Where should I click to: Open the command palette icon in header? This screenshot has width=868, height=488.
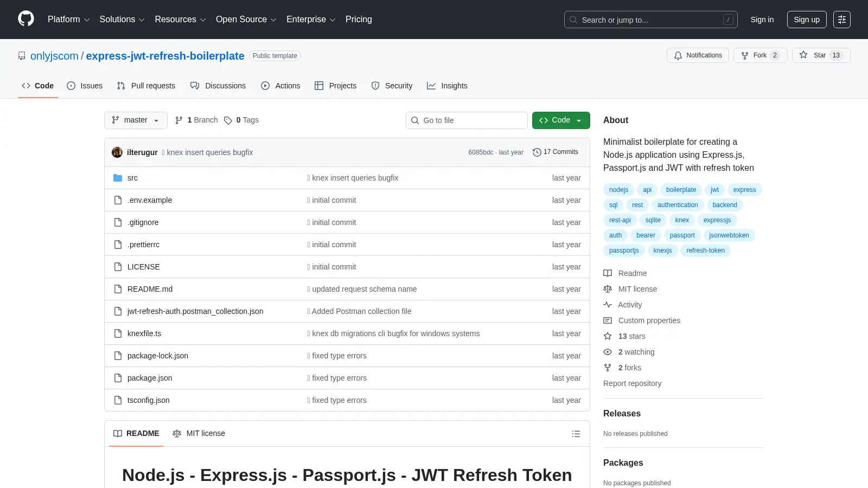842,20
